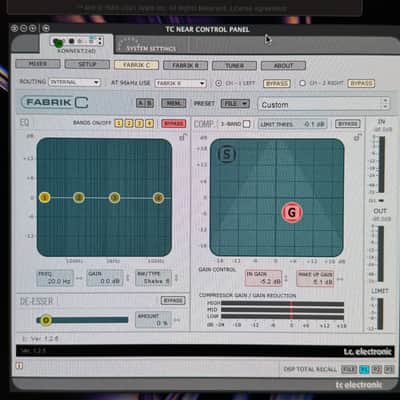Click the In Gain value field
This screenshot has width=400, height=400.
pos(263,278)
